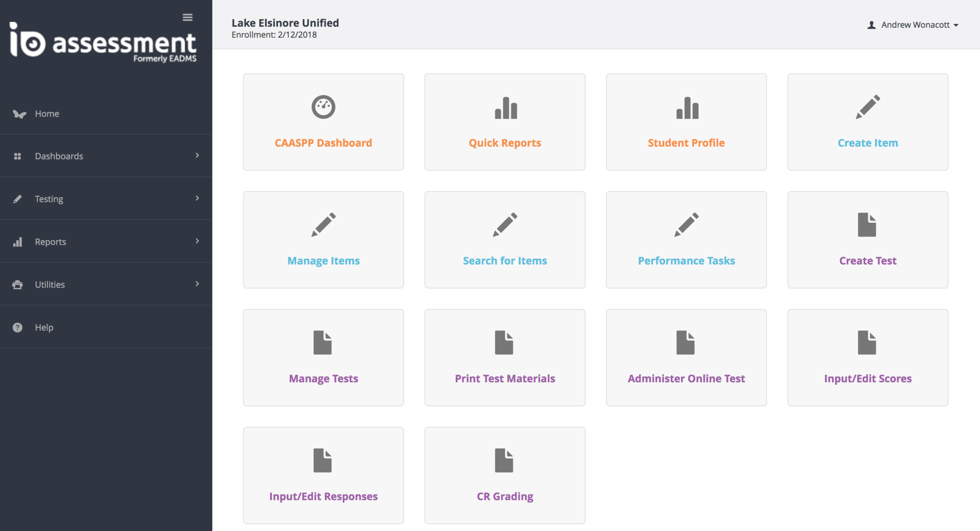Viewport: 980px width, 531px height.
Task: Open the Print Test Materials tile
Action: (505, 358)
